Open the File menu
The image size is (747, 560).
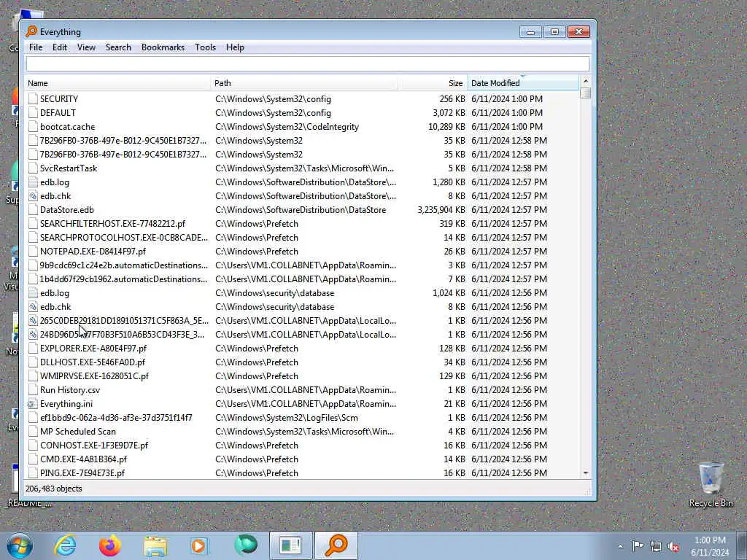click(36, 47)
